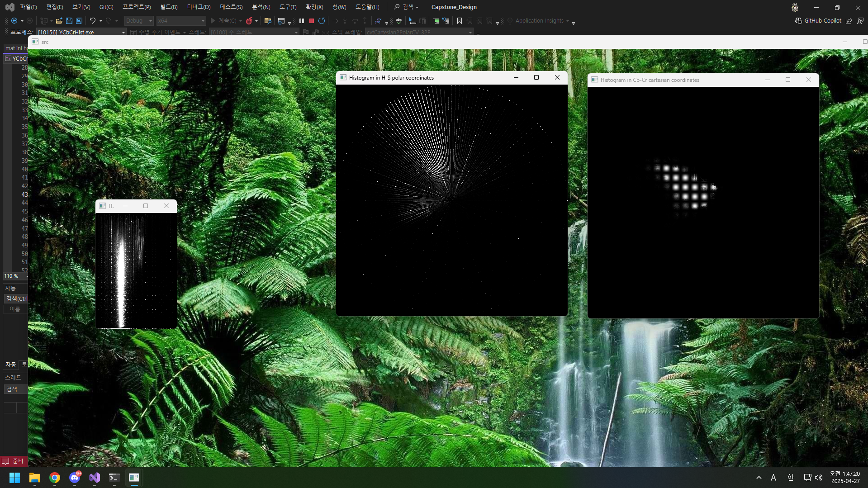Click the Save file icon
The width and height of the screenshot is (868, 488).
[x=69, y=21]
